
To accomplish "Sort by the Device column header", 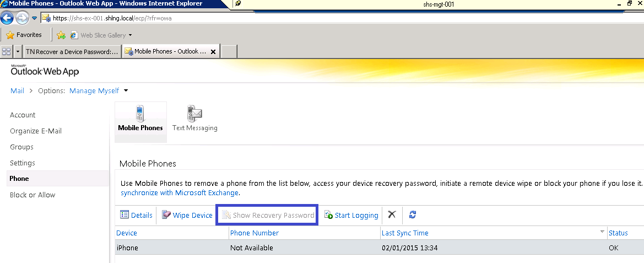I will [x=172, y=233].
